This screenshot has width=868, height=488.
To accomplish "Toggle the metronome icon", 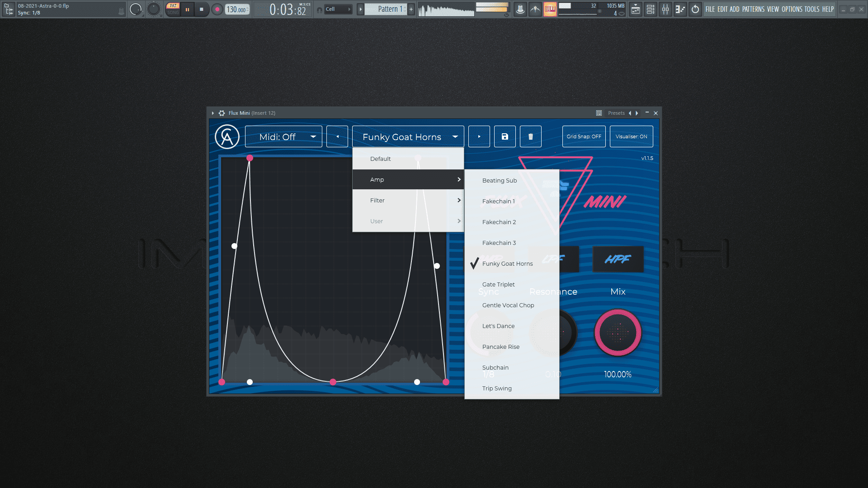I will [x=520, y=9].
